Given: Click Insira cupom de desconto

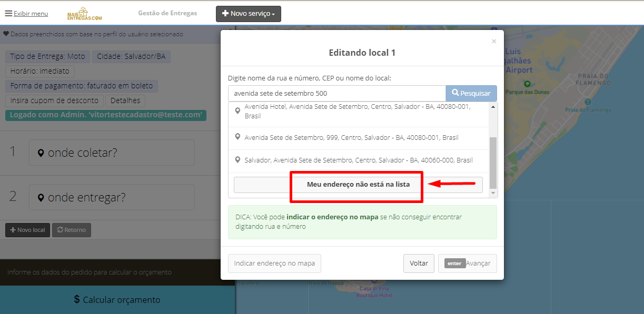Looking at the screenshot, I should tap(54, 100).
